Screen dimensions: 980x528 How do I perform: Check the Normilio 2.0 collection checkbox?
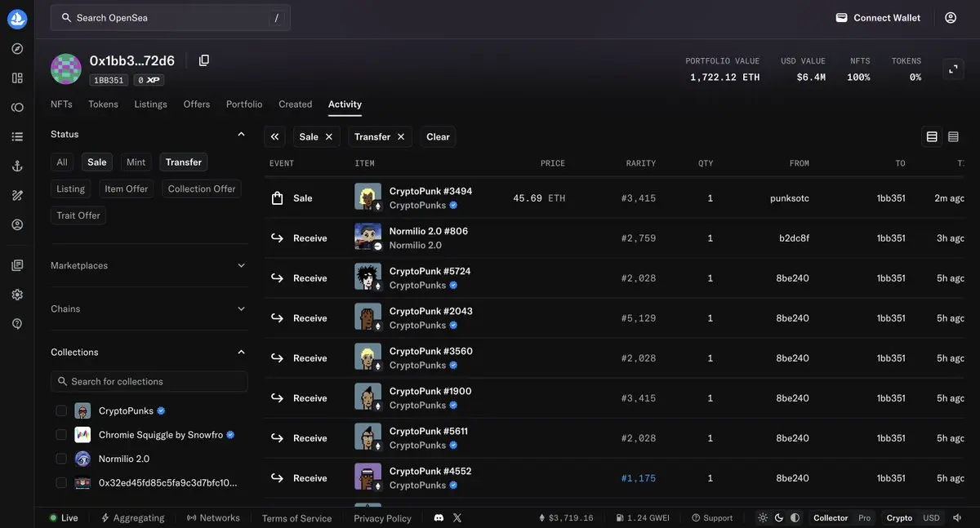click(x=61, y=459)
